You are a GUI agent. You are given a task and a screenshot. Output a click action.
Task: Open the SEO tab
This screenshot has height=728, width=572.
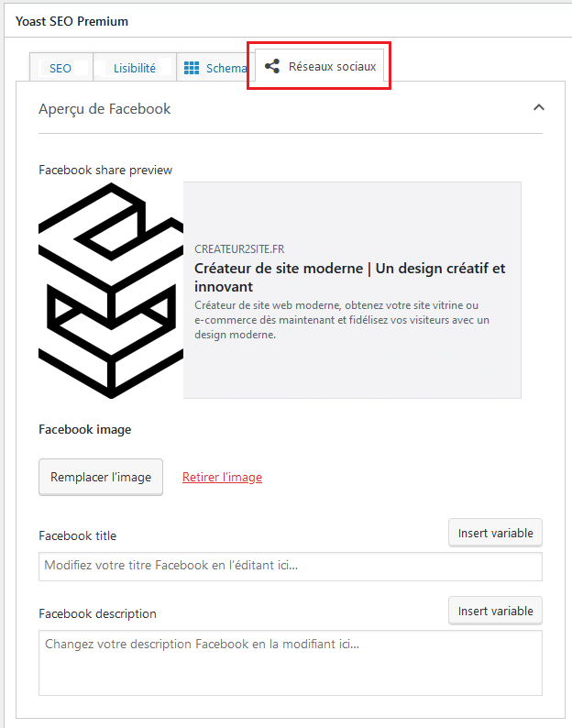(60, 68)
